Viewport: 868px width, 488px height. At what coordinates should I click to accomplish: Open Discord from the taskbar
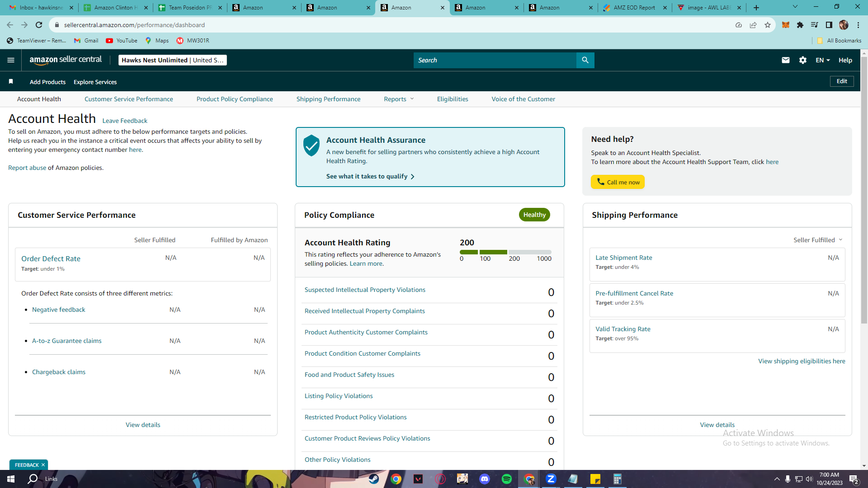485,479
